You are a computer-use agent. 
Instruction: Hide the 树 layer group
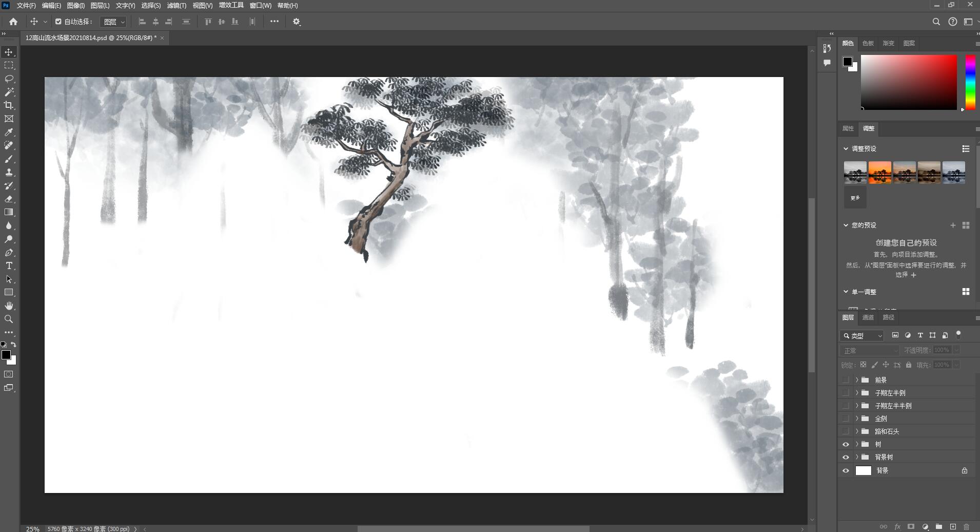[x=846, y=444]
